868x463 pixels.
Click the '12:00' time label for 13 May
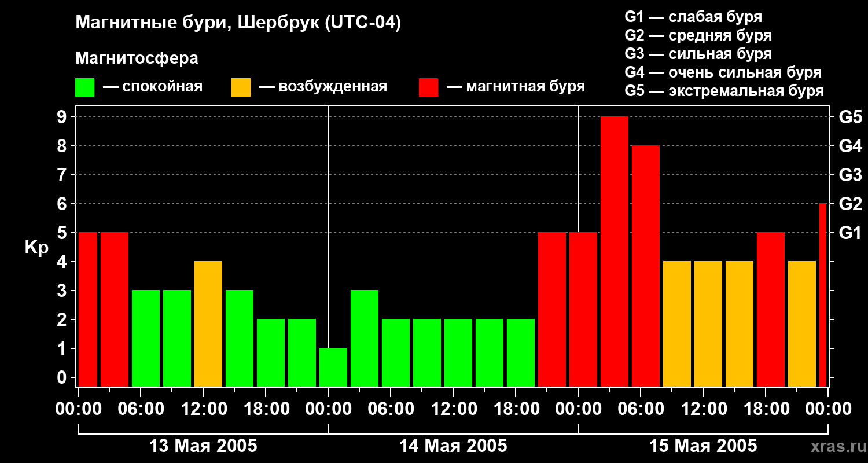tap(203, 409)
